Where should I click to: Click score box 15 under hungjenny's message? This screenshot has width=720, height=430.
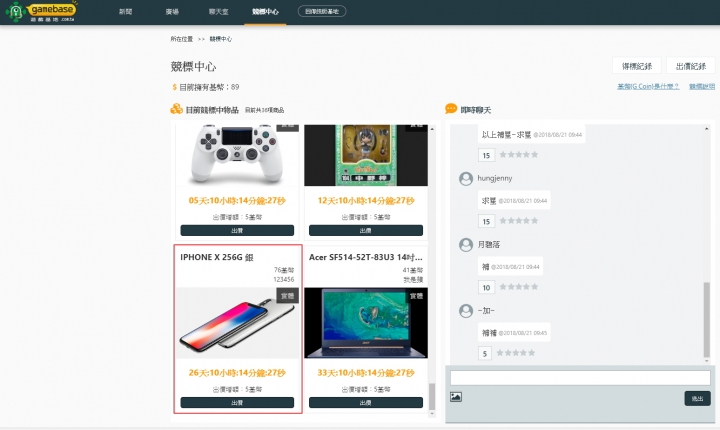click(486, 221)
